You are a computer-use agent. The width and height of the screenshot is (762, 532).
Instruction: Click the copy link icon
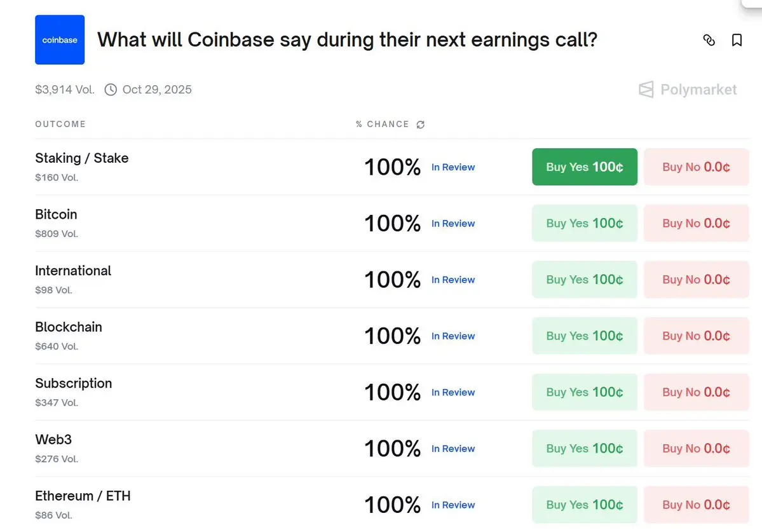coord(709,40)
